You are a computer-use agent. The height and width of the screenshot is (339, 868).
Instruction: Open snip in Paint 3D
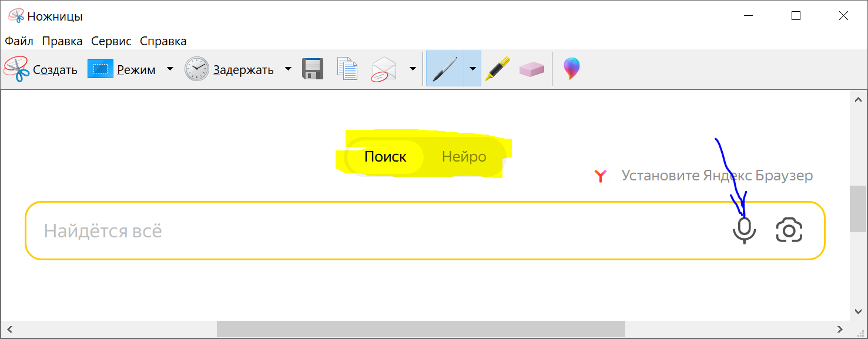click(571, 69)
